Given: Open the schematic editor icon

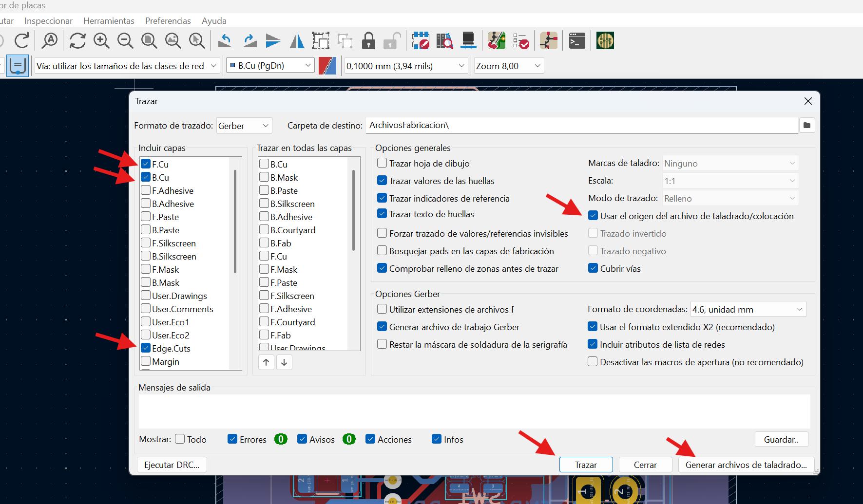Looking at the screenshot, I should (x=549, y=40).
